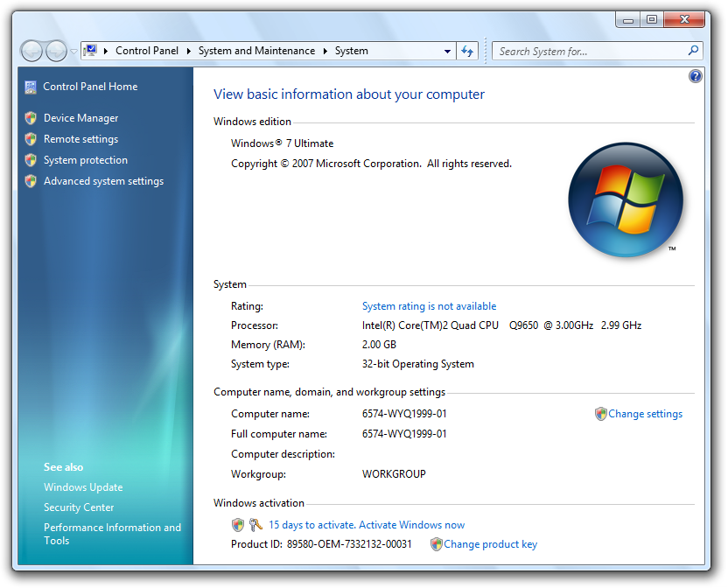Click the Back arrow navigation button

(x=31, y=51)
